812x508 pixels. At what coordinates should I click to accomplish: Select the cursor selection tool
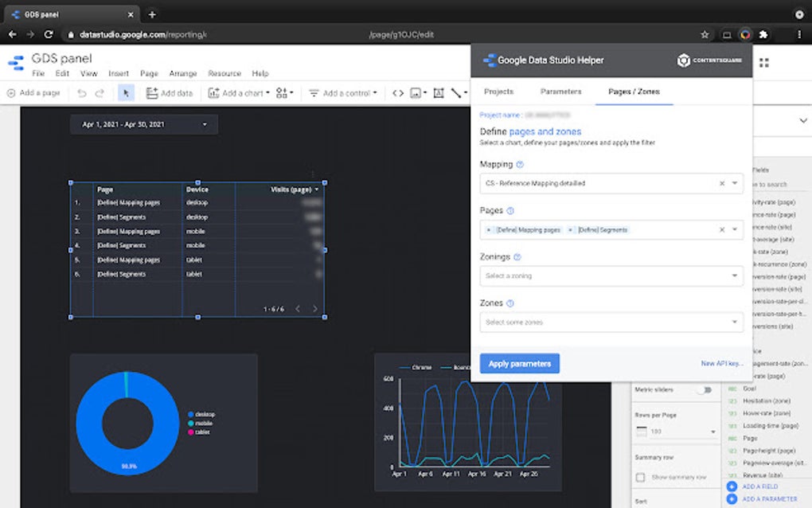[127, 93]
